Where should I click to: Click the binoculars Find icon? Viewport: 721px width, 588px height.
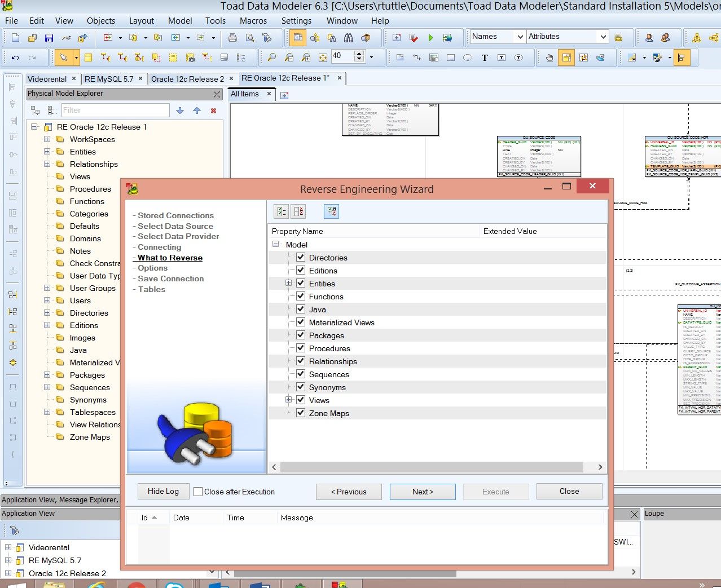[349, 38]
